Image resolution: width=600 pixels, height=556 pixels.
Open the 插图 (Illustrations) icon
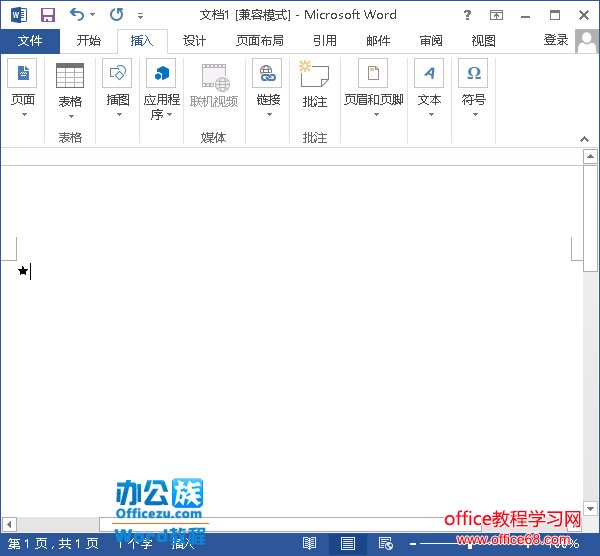coord(117,73)
